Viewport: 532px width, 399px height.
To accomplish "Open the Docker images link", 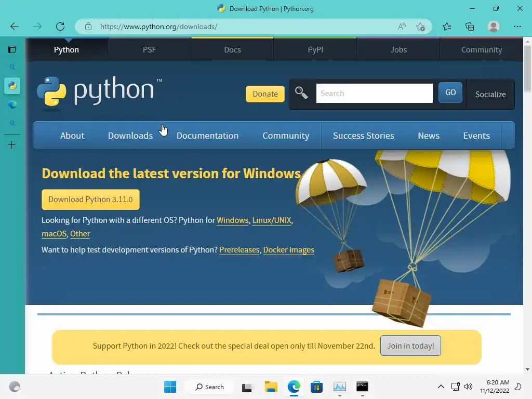I will pos(288,250).
